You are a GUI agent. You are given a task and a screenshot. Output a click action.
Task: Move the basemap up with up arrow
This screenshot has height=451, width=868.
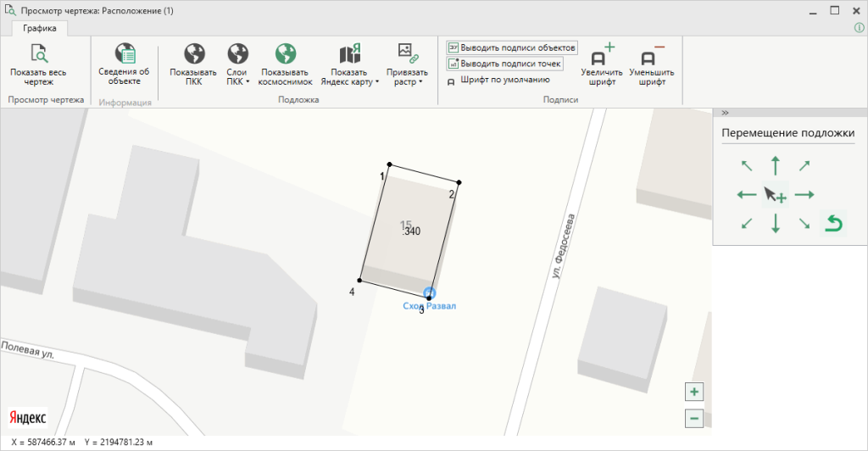tap(775, 166)
